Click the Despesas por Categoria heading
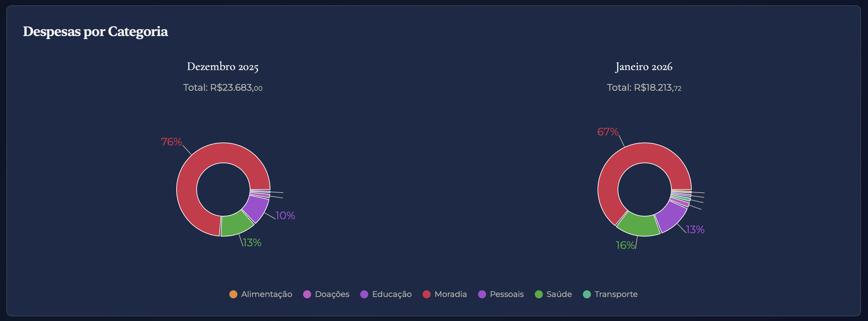Image resolution: width=868 pixels, height=321 pixels. click(x=95, y=32)
